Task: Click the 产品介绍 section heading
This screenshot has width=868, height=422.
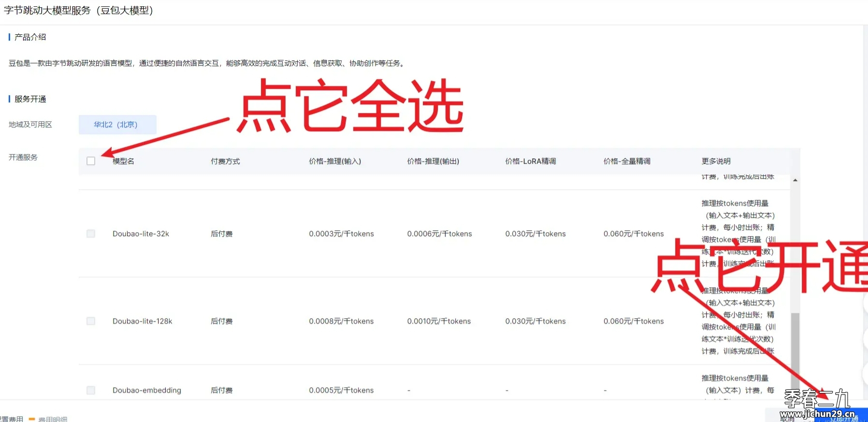Action: pos(30,37)
